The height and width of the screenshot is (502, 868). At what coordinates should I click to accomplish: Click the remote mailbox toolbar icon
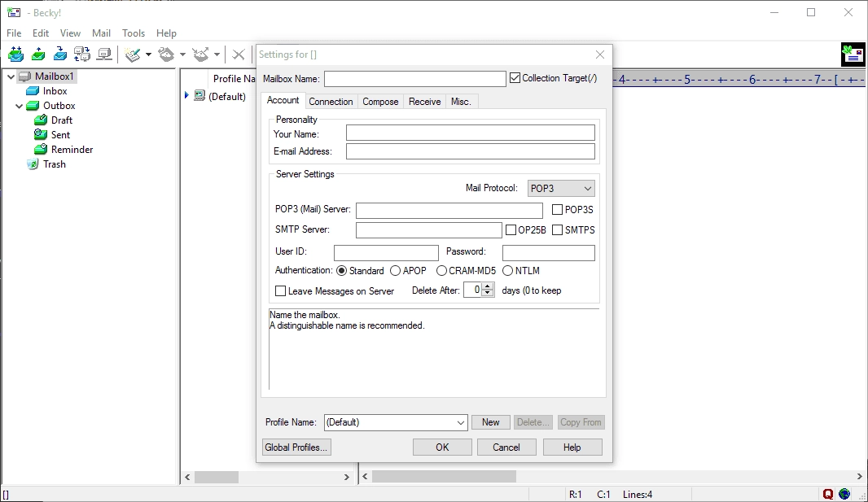pyautogui.click(x=104, y=55)
